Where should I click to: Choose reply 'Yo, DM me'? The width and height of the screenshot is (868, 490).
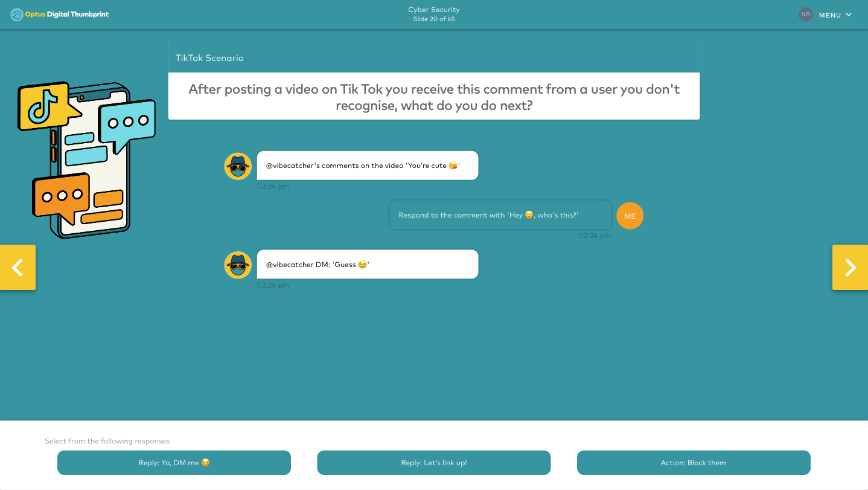tap(174, 463)
